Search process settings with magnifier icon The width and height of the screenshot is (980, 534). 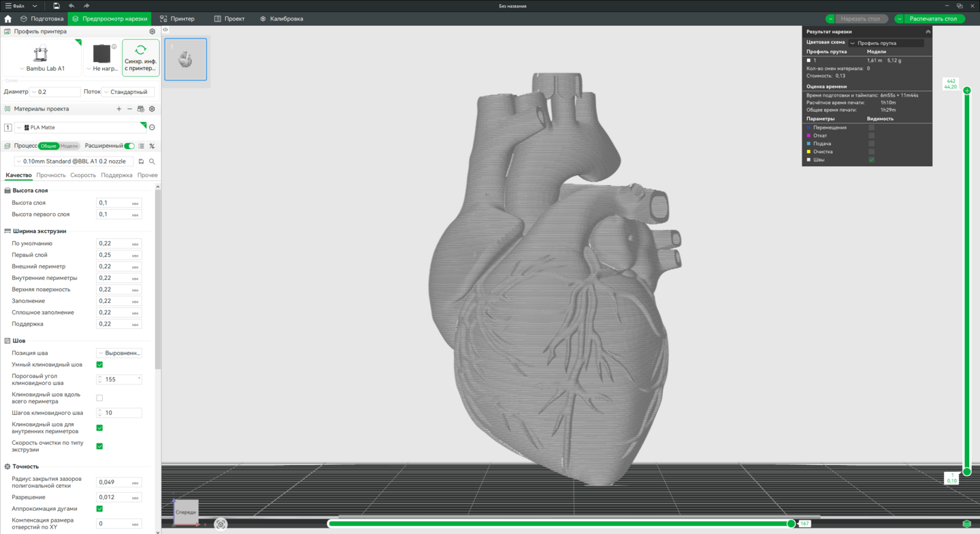152,161
